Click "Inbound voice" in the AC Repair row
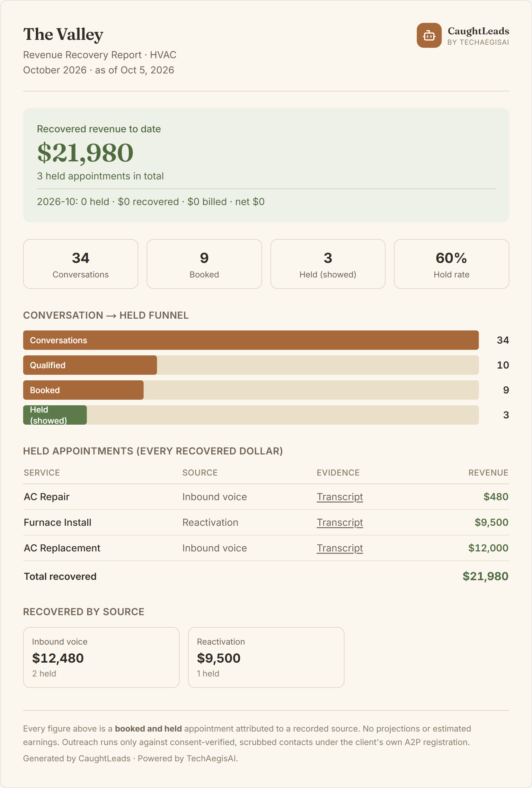The image size is (532, 788). pos(215,497)
